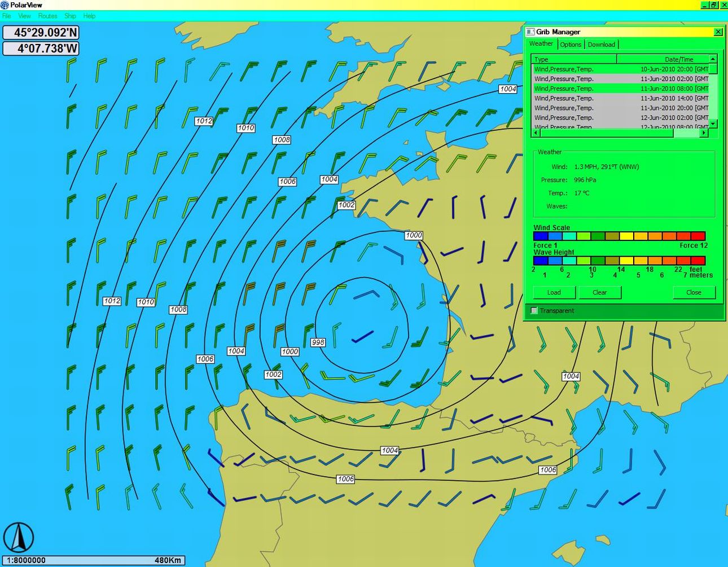Click the 998 pressure label on the map
The height and width of the screenshot is (567, 728).
click(x=318, y=342)
